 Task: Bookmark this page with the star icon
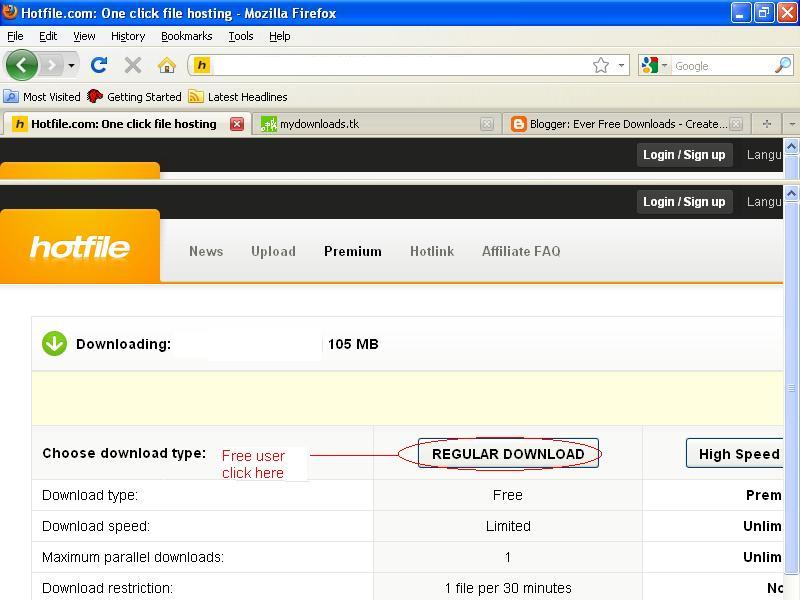point(601,65)
